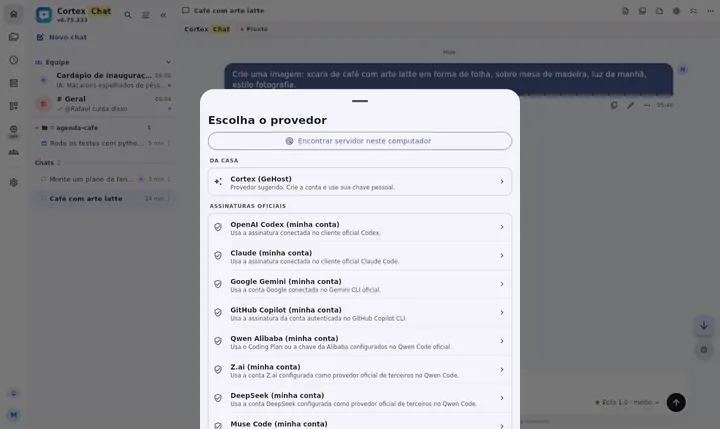
Task: Click the gear icon below the down-arrow button
Action: [704, 350]
